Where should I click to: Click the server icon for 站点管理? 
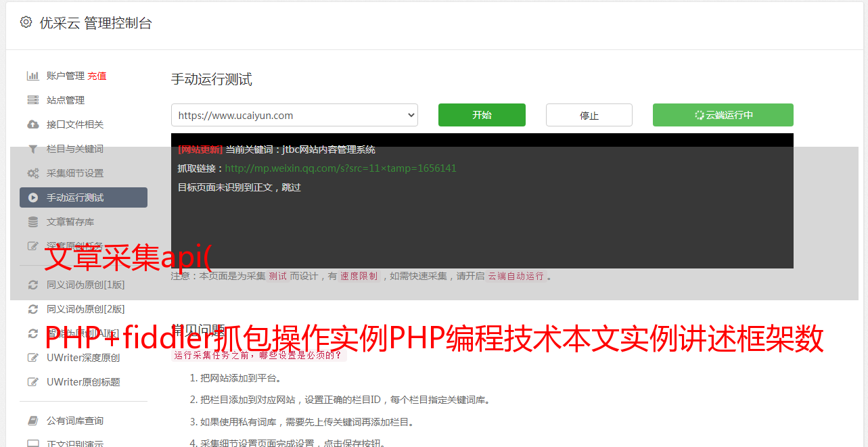[32, 100]
